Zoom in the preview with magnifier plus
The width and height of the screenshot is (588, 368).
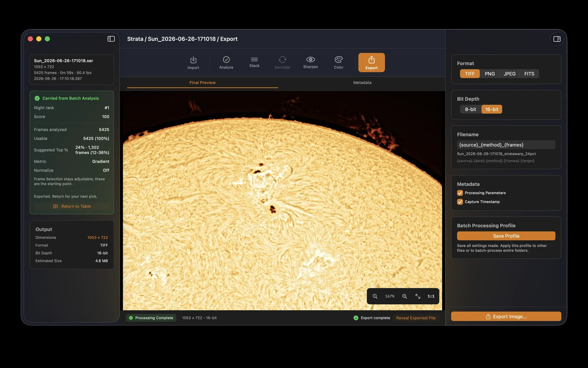(405, 296)
